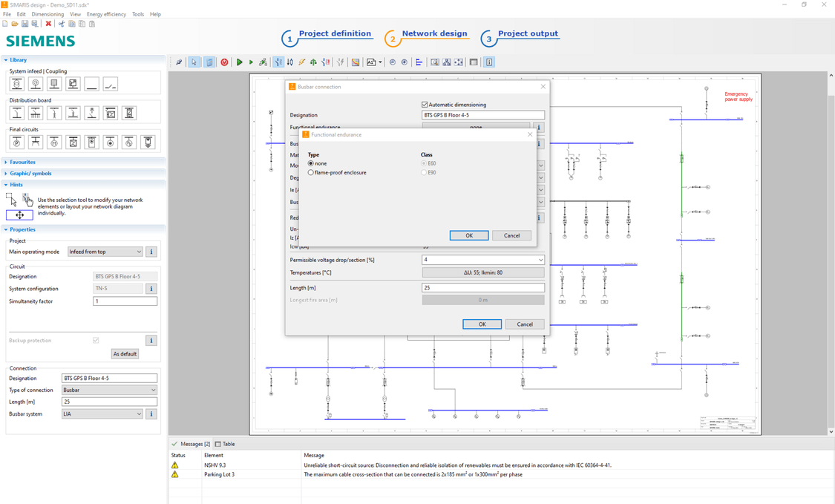Select the first distribution board symbol
This screenshot has width=835, height=504.
pyautogui.click(x=16, y=113)
